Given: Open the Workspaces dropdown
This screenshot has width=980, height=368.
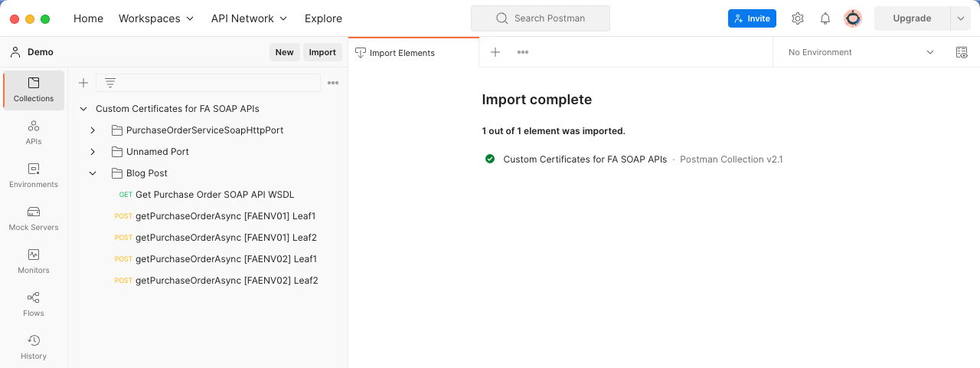Looking at the screenshot, I should [156, 18].
